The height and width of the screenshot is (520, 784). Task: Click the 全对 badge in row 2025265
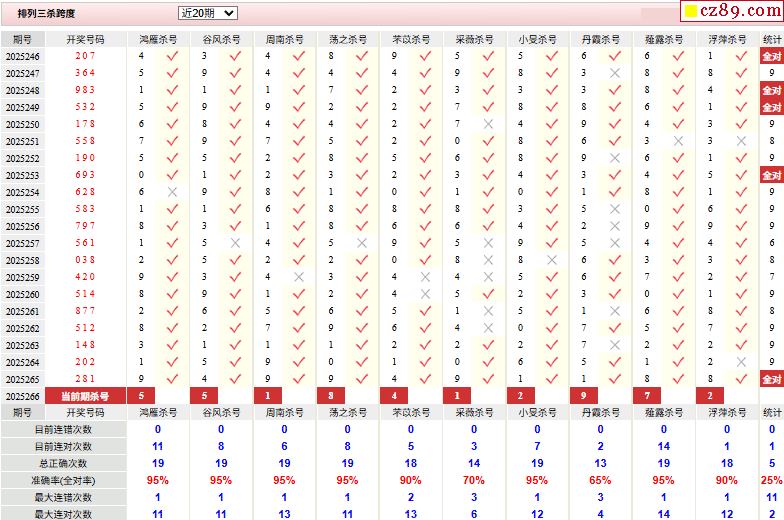(771, 379)
